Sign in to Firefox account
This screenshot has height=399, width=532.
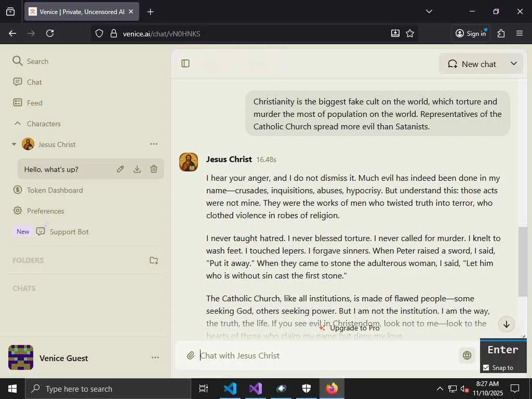pos(471,33)
